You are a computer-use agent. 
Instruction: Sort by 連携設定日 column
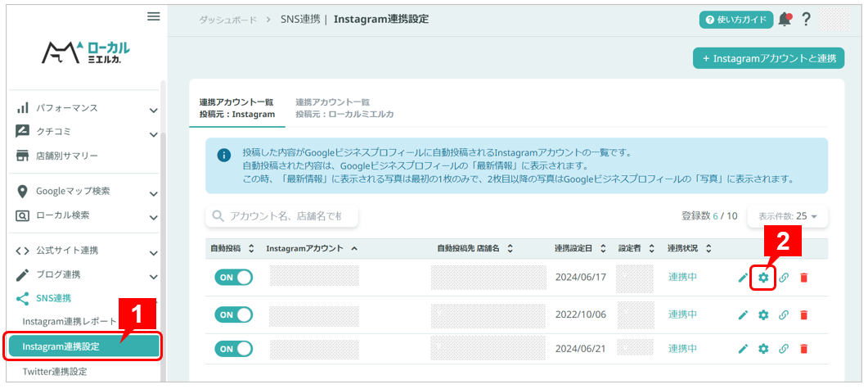click(x=603, y=248)
